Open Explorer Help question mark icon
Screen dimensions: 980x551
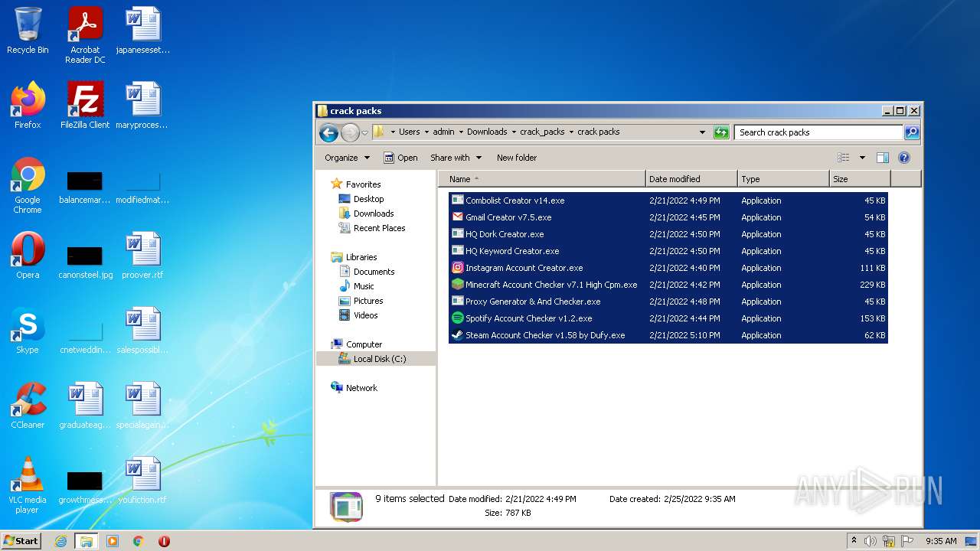point(904,158)
